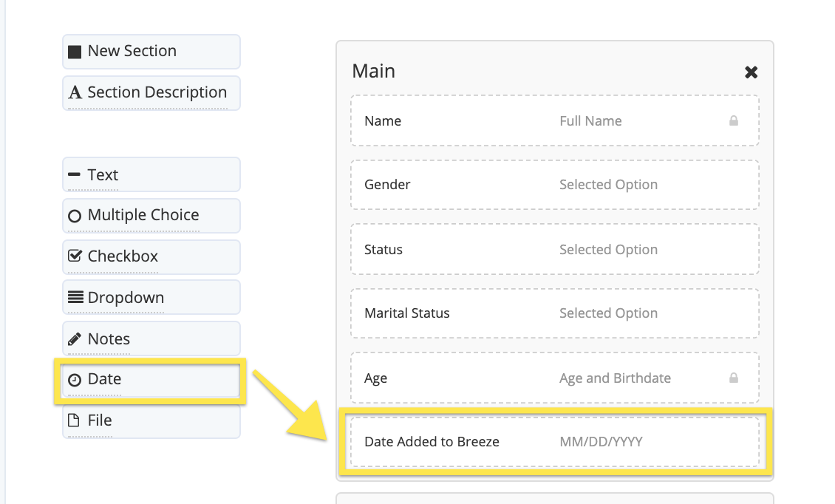
Task: Select the Marital Status field row
Action: [x=555, y=313]
